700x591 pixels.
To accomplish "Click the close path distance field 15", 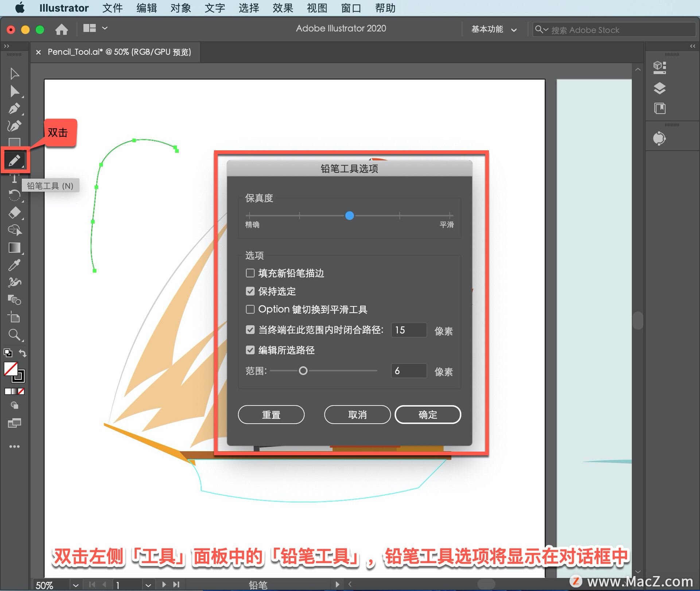I will [x=409, y=330].
